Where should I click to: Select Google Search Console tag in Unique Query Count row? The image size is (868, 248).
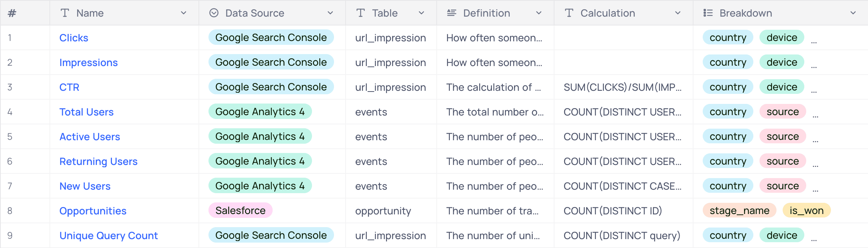271,235
